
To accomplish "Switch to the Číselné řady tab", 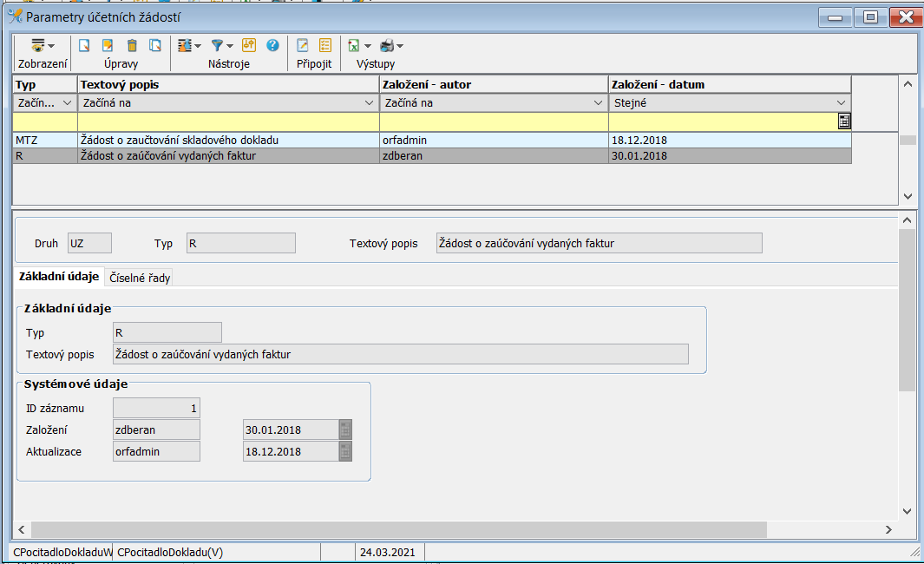I will click(140, 277).
